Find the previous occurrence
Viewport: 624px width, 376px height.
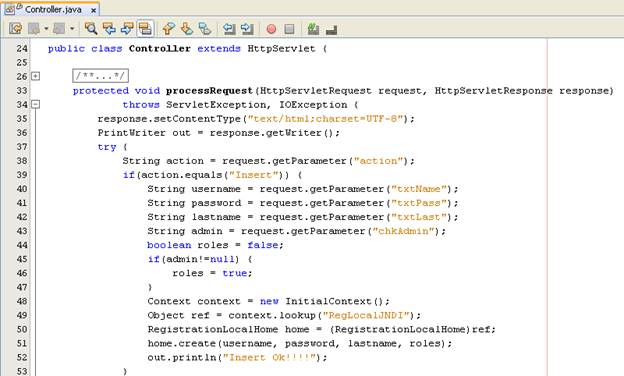[x=109, y=29]
